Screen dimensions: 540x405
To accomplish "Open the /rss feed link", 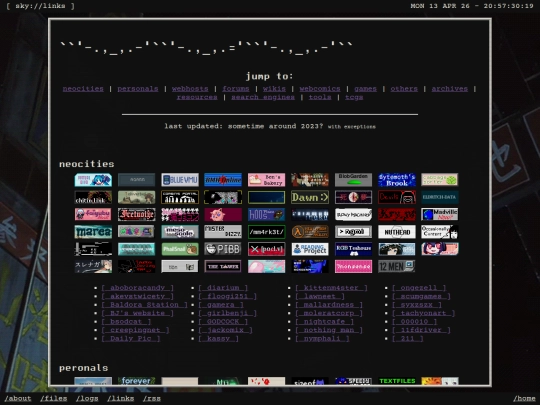I will click(152, 398).
